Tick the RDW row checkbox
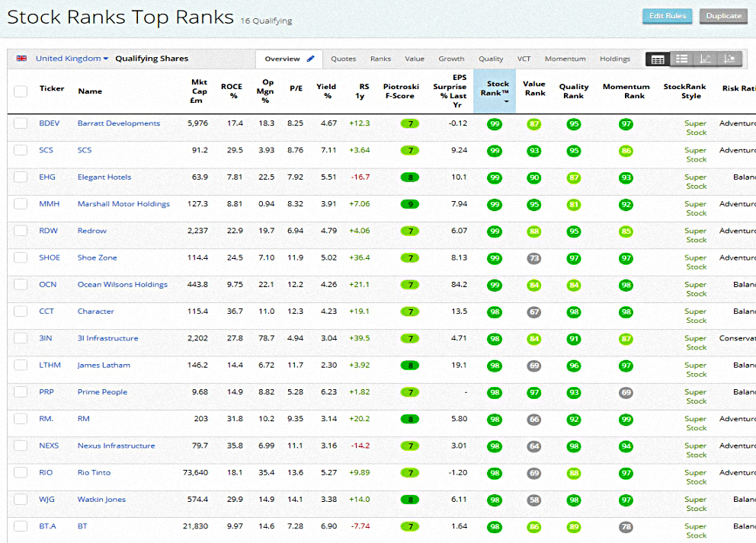 tap(21, 230)
